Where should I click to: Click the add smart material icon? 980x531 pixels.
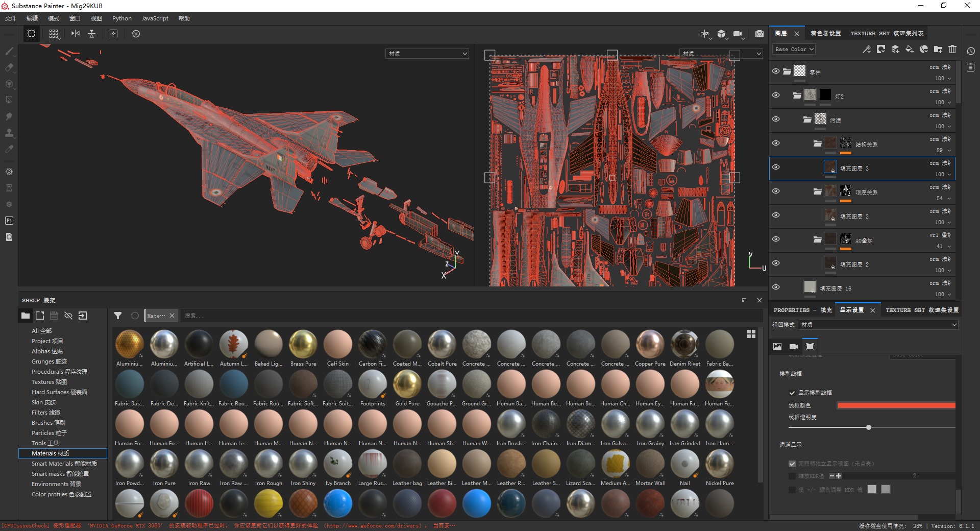[x=924, y=49]
